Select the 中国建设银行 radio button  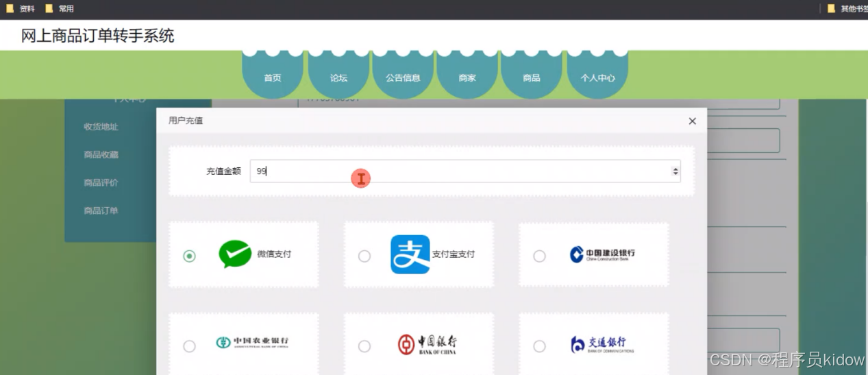[540, 256]
